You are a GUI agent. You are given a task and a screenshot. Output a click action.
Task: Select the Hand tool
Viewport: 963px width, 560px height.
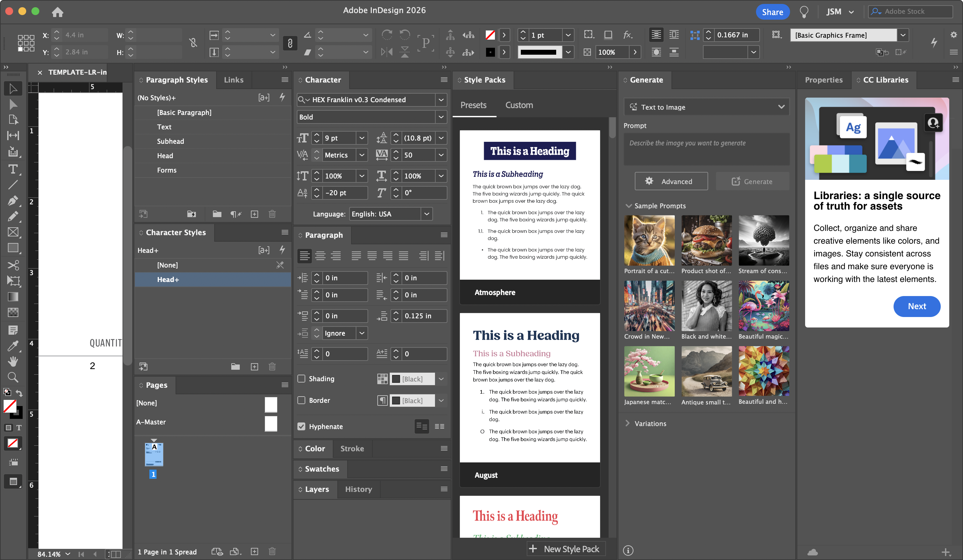[x=12, y=361]
